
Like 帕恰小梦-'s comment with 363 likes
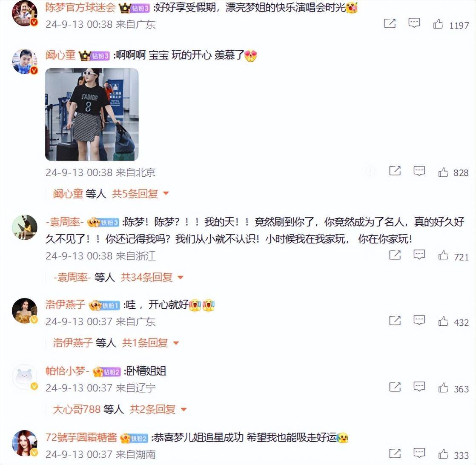click(x=443, y=387)
